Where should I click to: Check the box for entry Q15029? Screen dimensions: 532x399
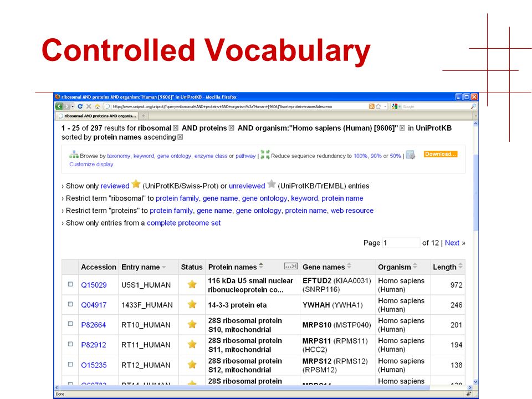70,284
